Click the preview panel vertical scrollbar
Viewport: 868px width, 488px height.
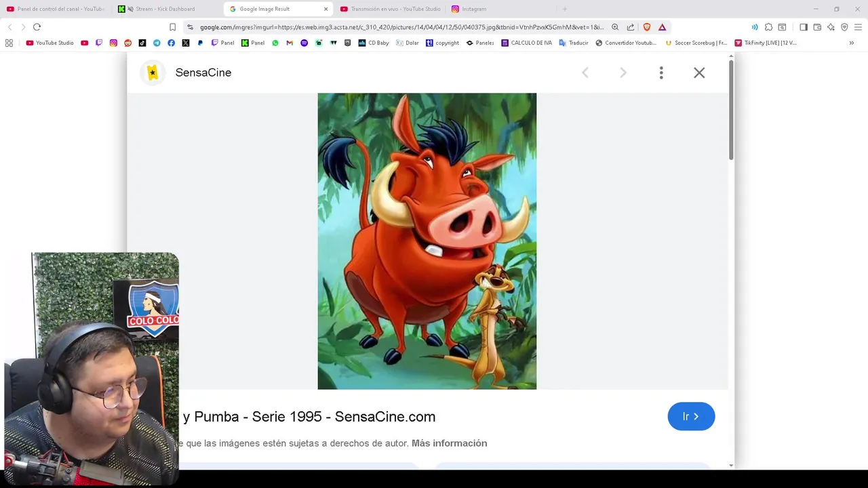coord(731,110)
